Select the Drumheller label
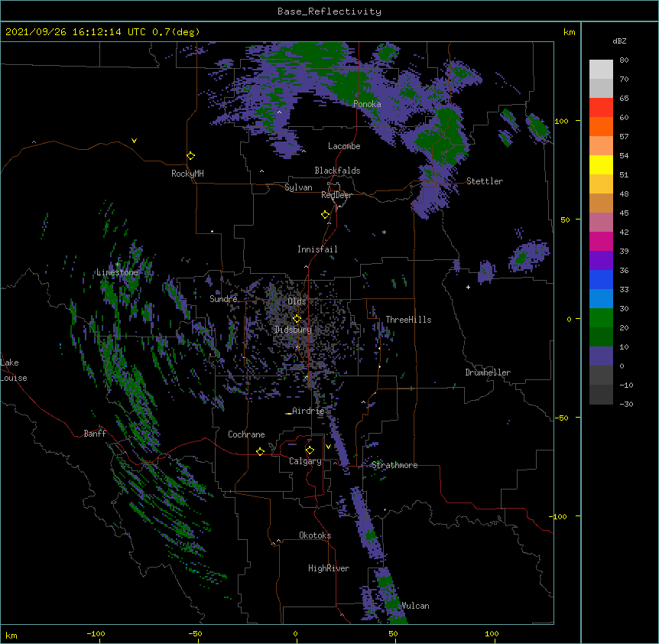 coord(488,372)
